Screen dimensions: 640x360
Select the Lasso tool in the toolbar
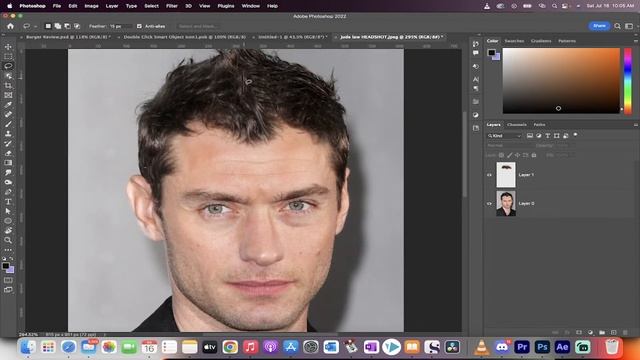pos(8,66)
